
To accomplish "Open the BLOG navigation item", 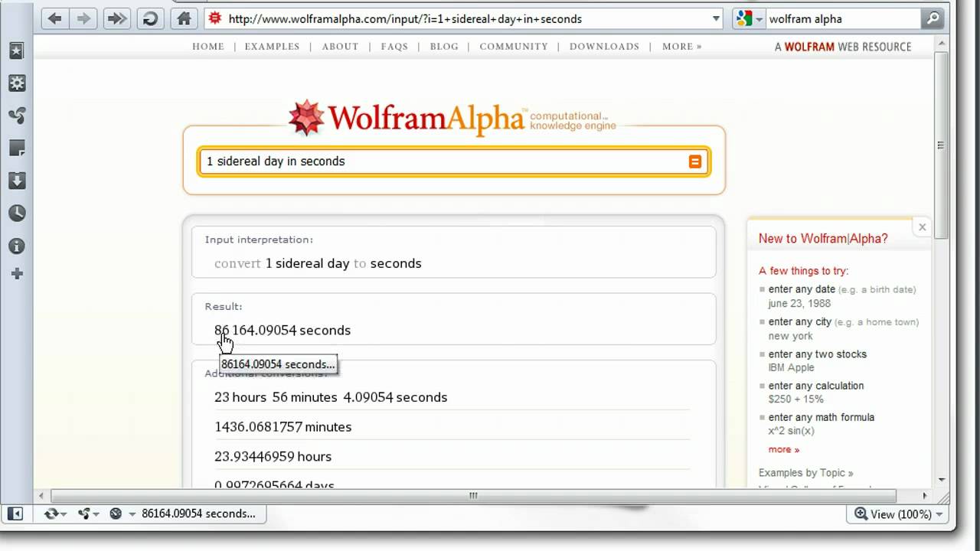I will [x=444, y=47].
